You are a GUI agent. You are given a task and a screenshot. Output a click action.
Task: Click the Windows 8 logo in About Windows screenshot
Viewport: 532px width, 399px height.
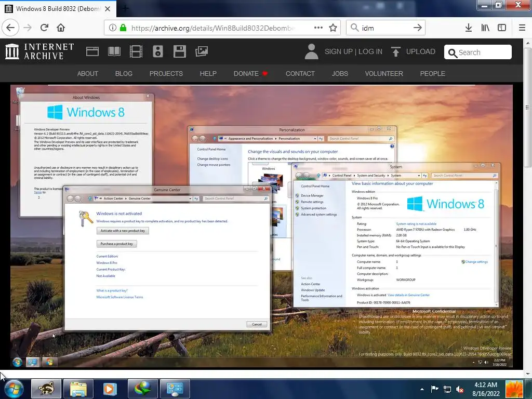pos(86,112)
